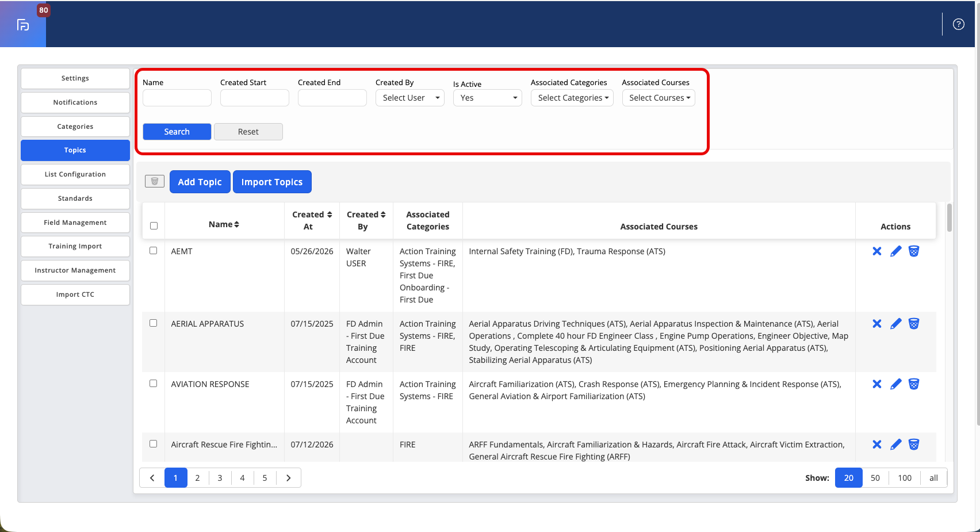Open the Instructor Management sidebar tab
Screen dimensions: 980x532
(x=75, y=270)
